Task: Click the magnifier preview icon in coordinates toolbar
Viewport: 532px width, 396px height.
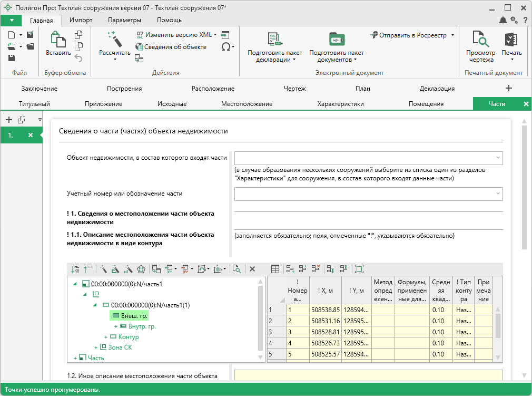Action: coord(237,269)
